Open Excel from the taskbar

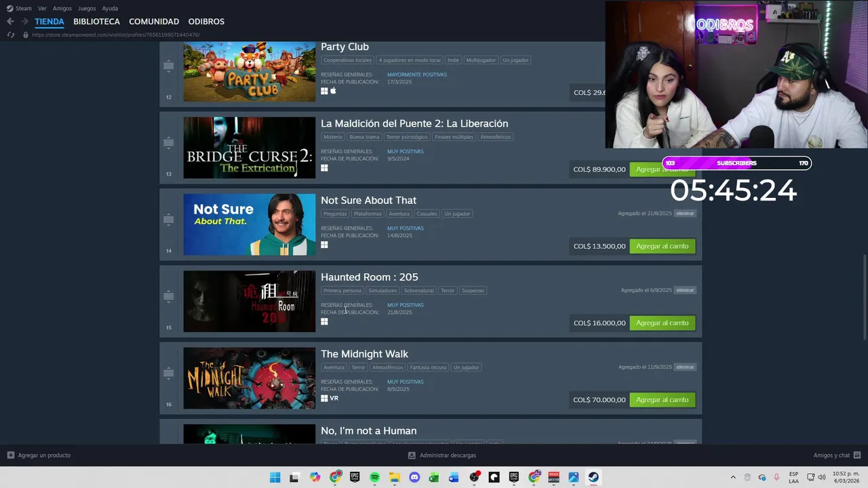click(x=434, y=477)
